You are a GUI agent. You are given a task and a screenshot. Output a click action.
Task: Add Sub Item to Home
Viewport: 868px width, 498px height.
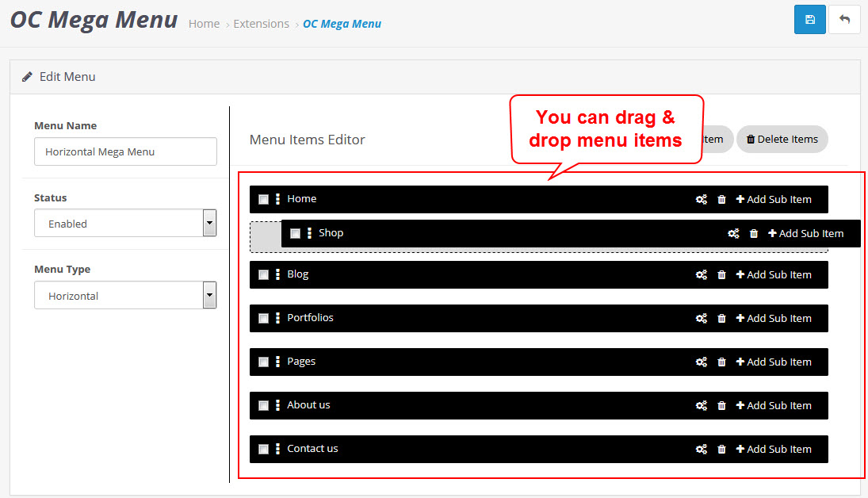pyautogui.click(x=774, y=199)
